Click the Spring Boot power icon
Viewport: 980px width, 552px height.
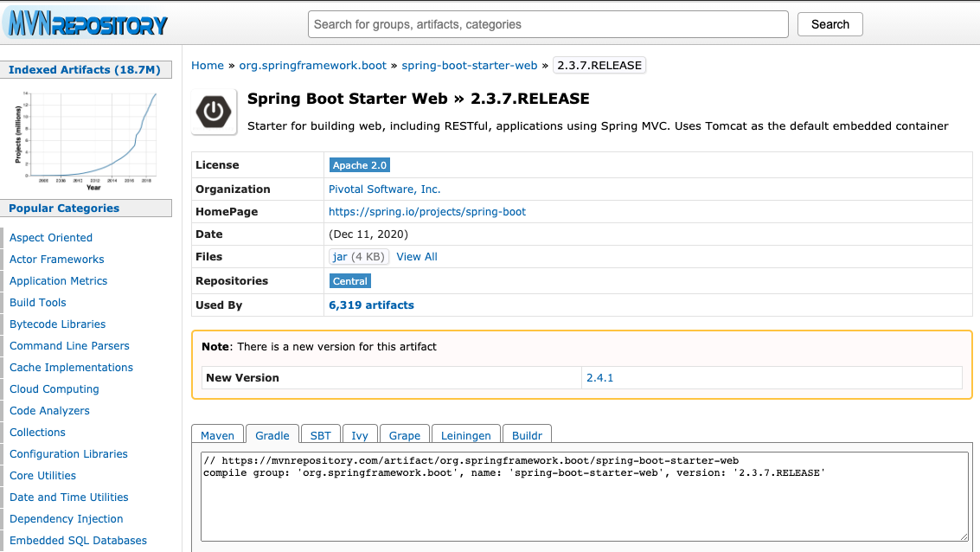coord(214,112)
